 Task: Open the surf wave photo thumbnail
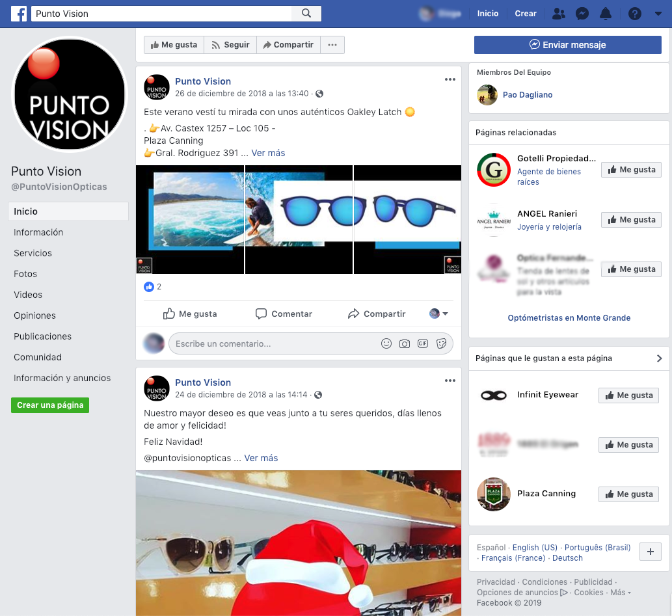(x=190, y=219)
